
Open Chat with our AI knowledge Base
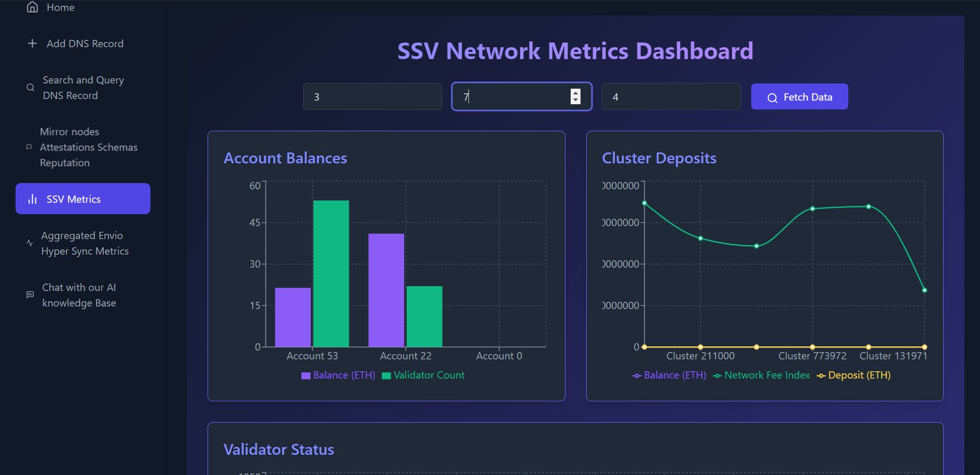point(83,295)
